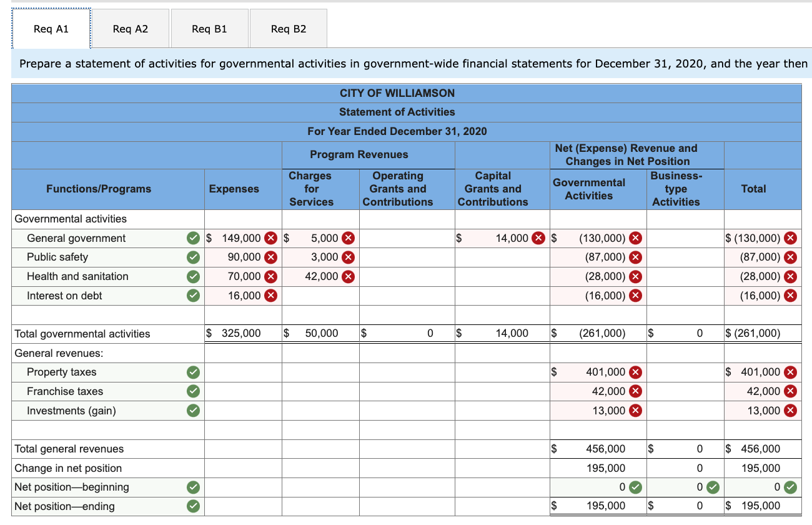This screenshot has width=812, height=525.
Task: Click the Statement of Activities heading
Action: coord(397,112)
